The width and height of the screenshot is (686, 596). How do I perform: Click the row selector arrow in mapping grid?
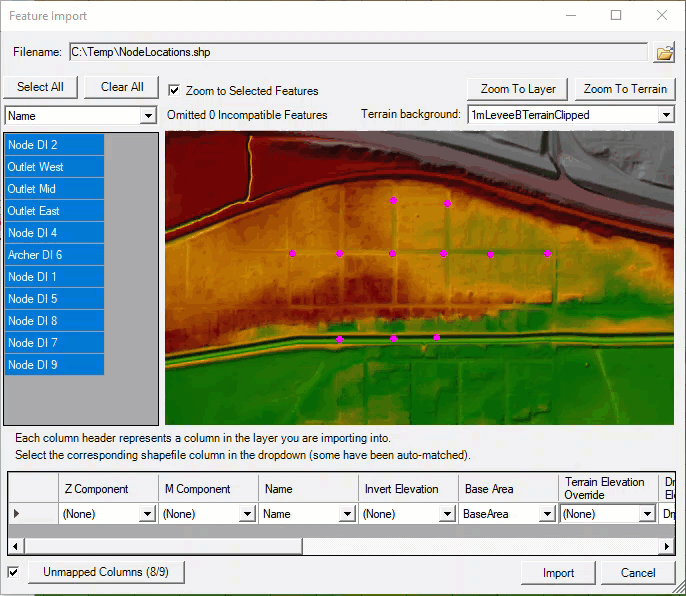pyautogui.click(x=15, y=513)
